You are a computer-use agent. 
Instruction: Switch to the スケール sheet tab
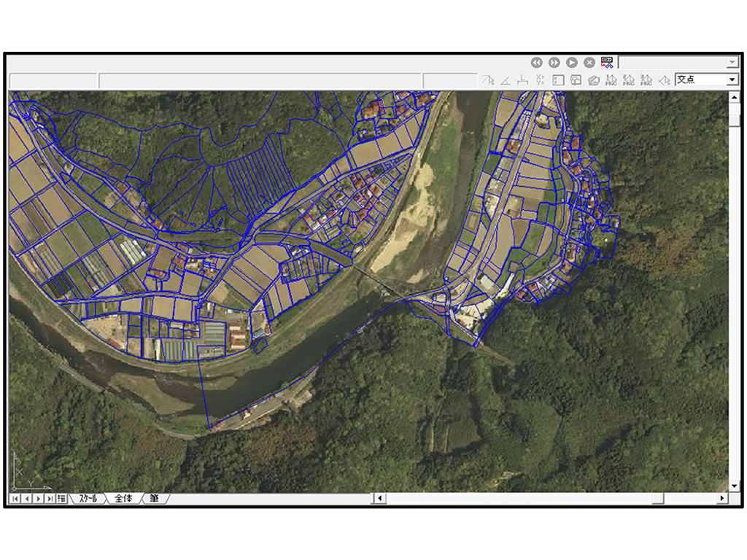coord(88,499)
